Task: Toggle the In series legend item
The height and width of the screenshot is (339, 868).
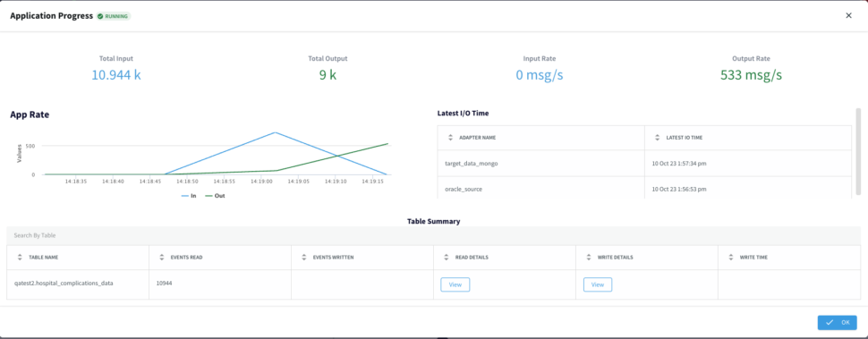Action: (x=189, y=196)
